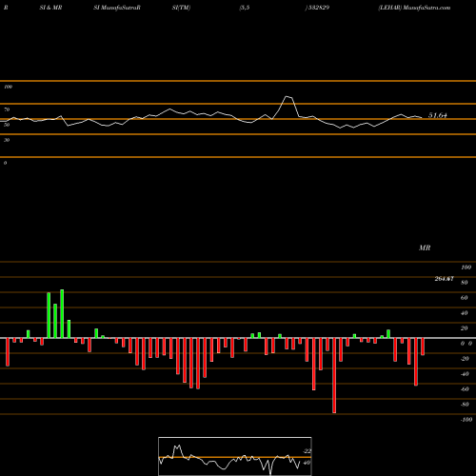Click the -60 label on MR axis

point(465,389)
